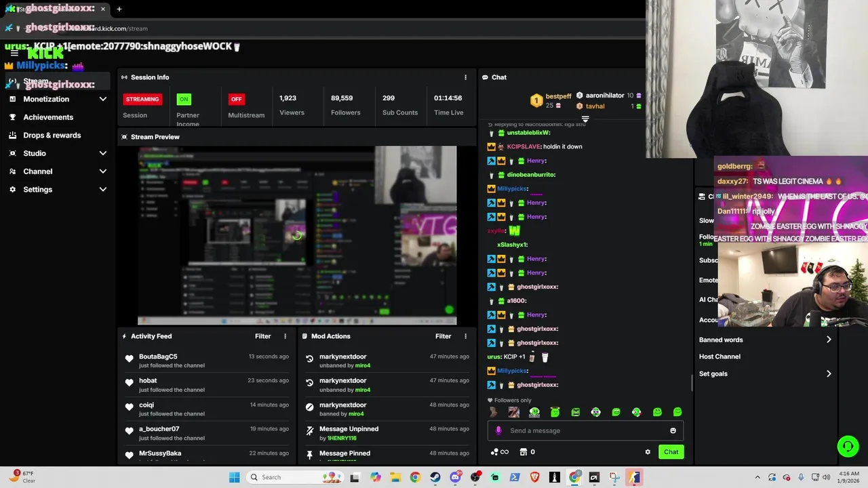
Task: Expand Set goals arrow
Action: [828, 373]
